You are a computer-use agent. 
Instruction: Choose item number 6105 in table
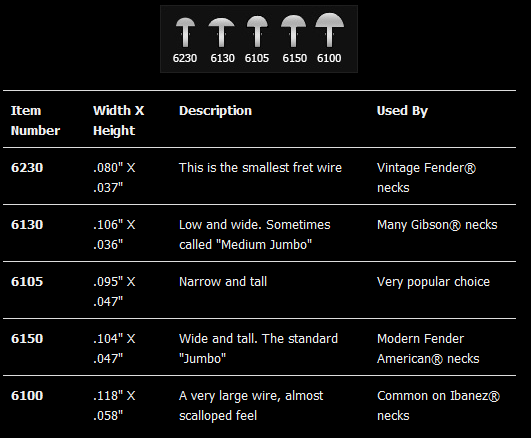[27, 281]
